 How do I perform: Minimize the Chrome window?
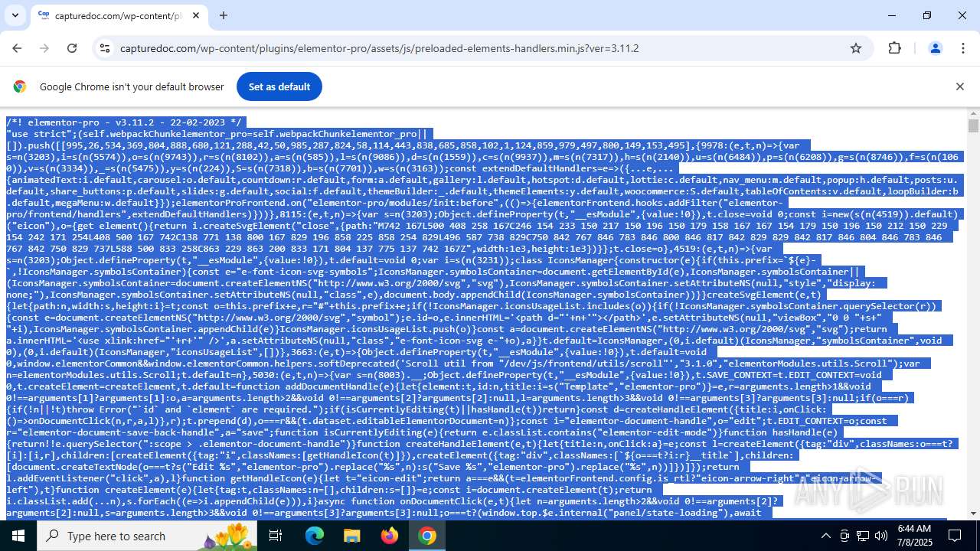tap(892, 15)
